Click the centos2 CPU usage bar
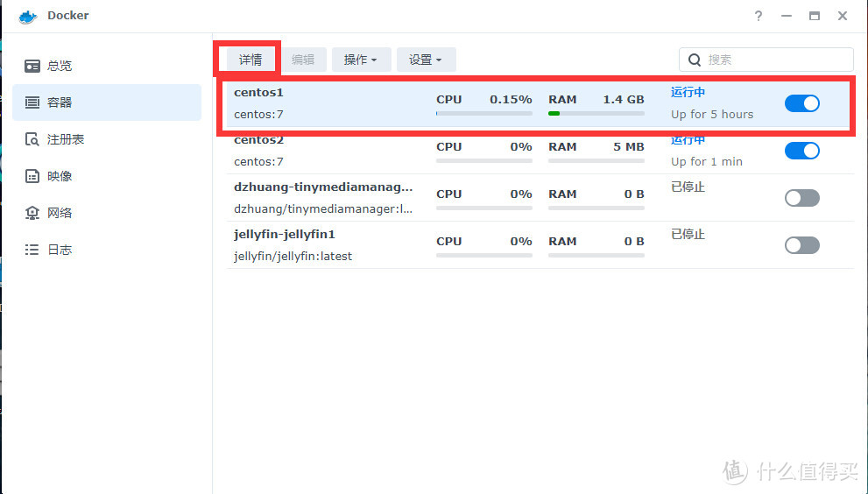The width and height of the screenshot is (868, 494). 484,160
